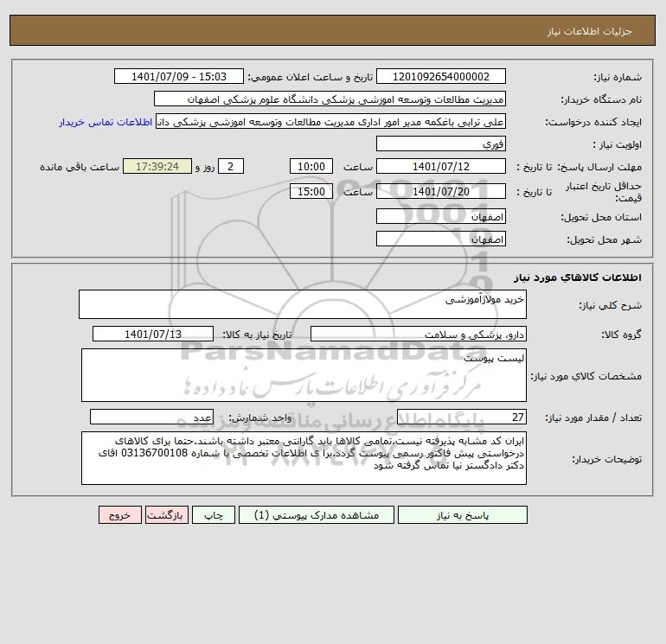Viewport: 666px width, 644px height.
Task: Click the 'استان محل تحویل:' label
Action: click(x=601, y=217)
